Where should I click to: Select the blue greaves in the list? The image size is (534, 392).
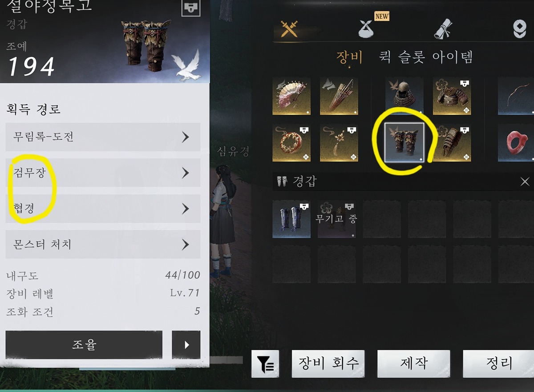click(x=291, y=219)
